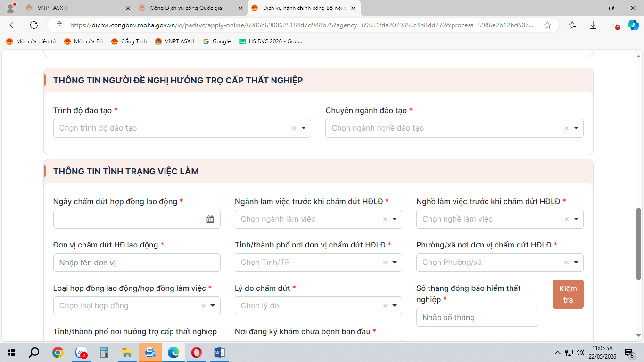Switch to the VNPT ASXH tab
The width and height of the screenshot is (644, 362).
(78, 8)
